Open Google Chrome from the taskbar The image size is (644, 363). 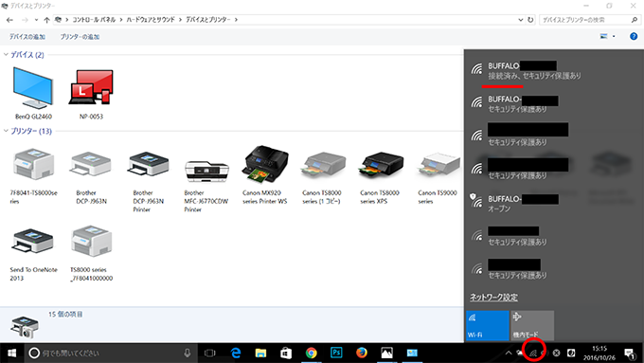click(x=312, y=353)
